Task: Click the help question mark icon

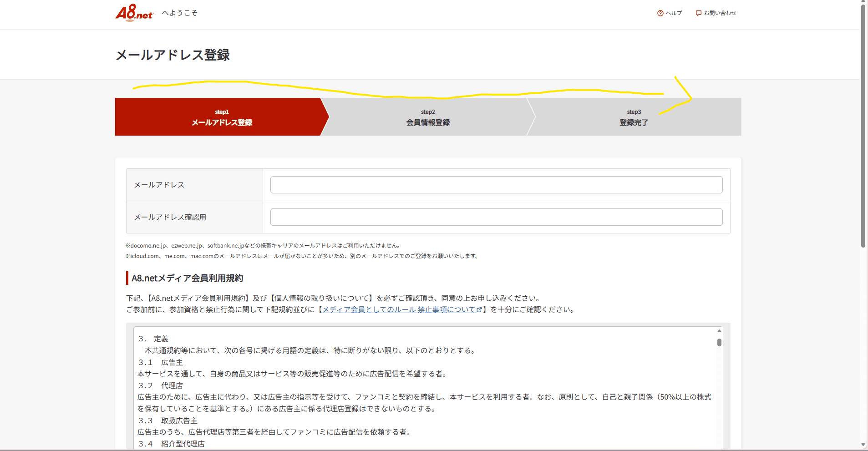Action: (660, 13)
